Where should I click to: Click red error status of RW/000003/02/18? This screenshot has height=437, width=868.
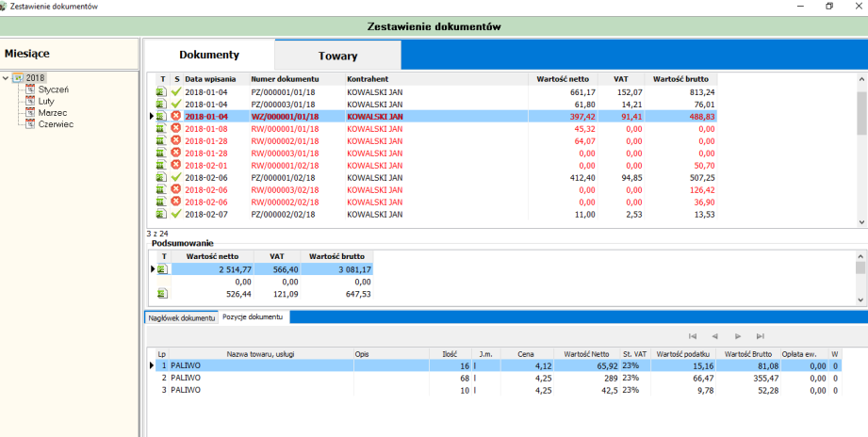(176, 189)
